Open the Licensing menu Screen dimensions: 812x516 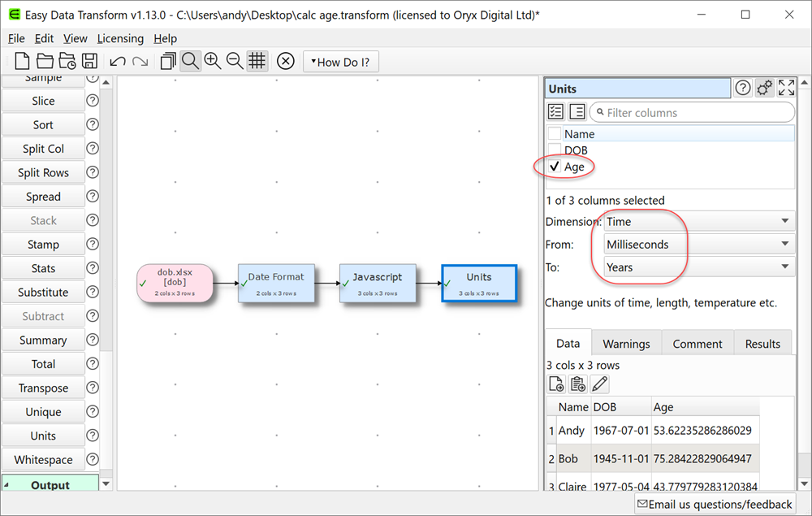click(x=120, y=38)
